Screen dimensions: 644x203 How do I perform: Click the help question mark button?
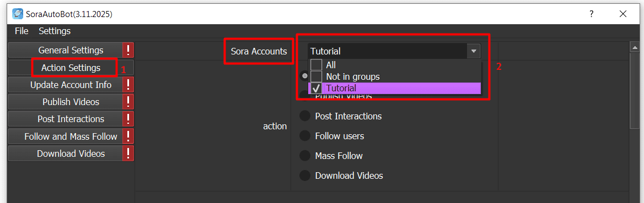pos(592,14)
